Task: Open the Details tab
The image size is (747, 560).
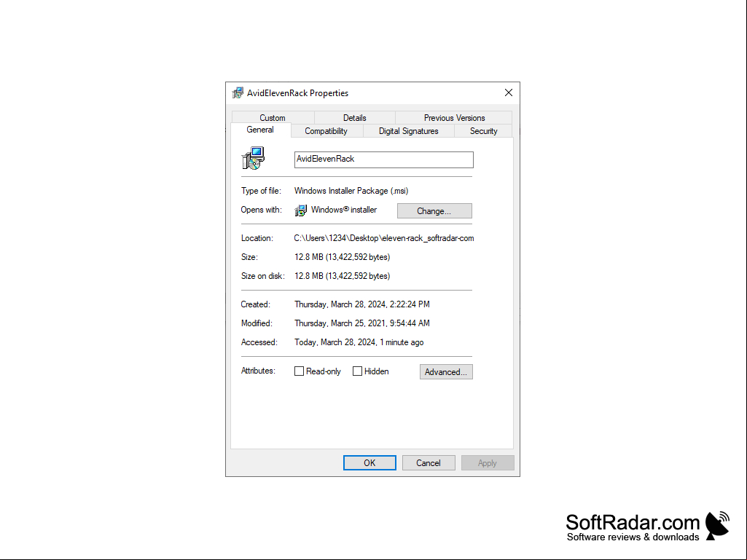Action: [x=354, y=118]
